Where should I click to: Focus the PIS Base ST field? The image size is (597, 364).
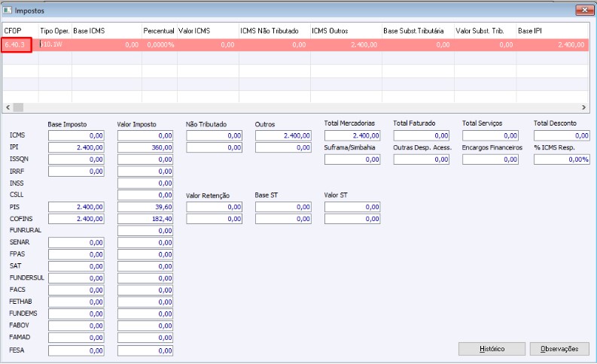[283, 207]
